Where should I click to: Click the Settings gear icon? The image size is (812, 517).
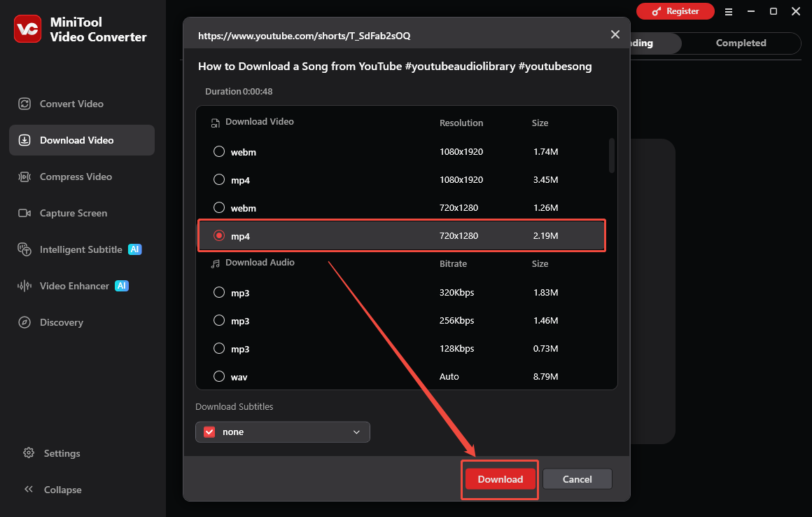[x=29, y=453]
